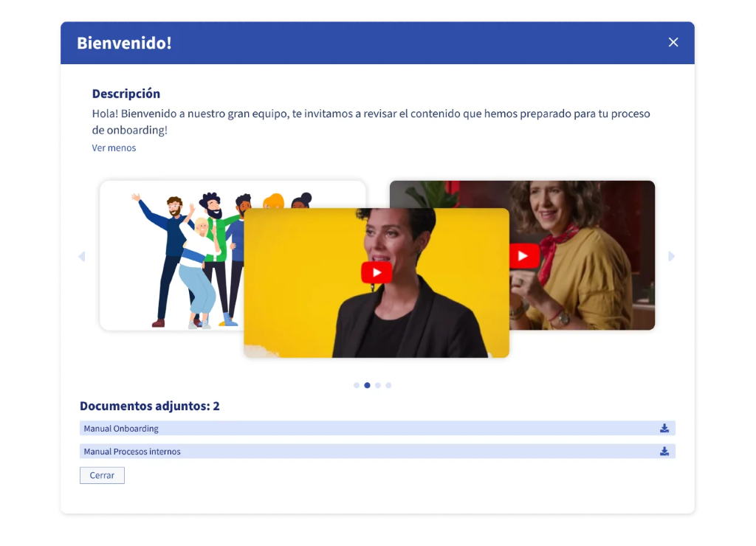The height and width of the screenshot is (546, 756).
Task: Download the Manual Onboarding document
Action: [664, 428]
